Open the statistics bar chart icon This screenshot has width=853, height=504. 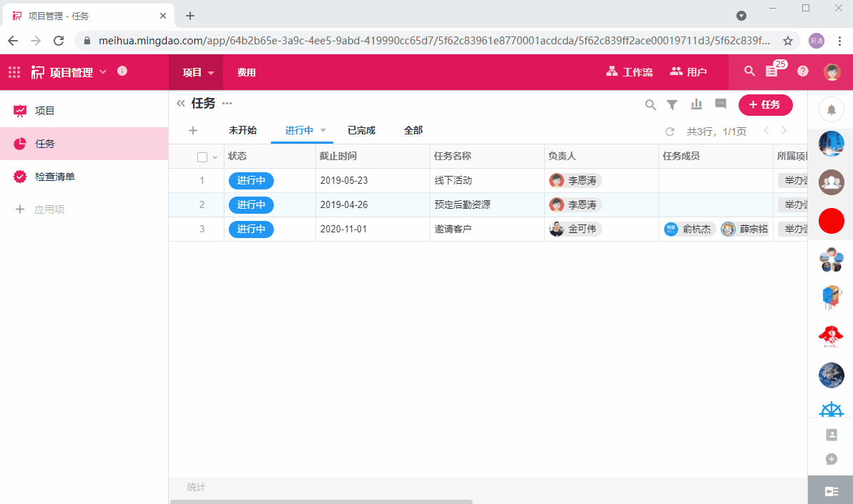pos(696,105)
